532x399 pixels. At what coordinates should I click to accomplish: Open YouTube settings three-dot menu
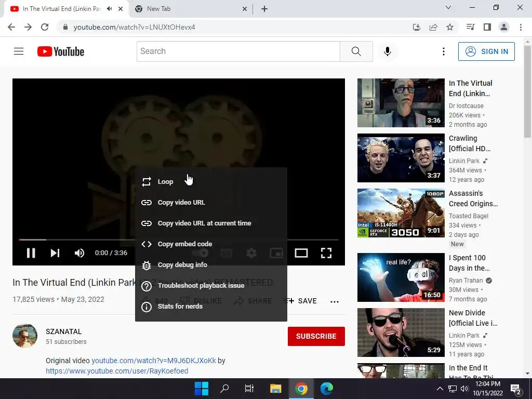444,51
